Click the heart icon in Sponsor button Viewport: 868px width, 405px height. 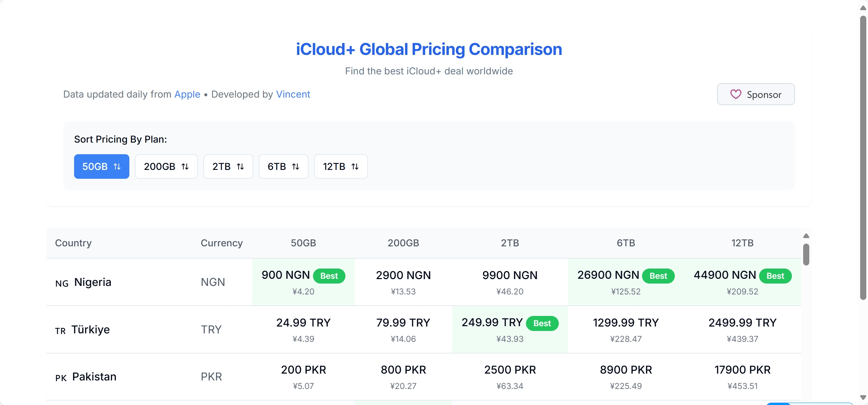[x=736, y=94]
